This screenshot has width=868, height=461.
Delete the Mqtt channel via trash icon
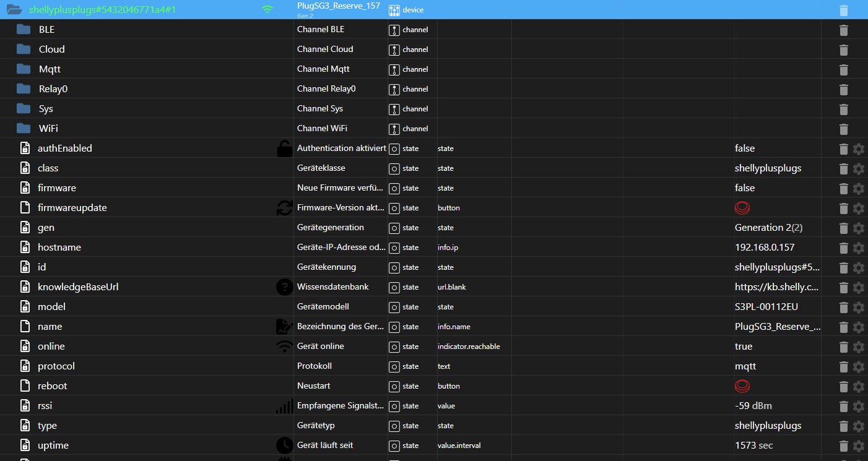[843, 69]
